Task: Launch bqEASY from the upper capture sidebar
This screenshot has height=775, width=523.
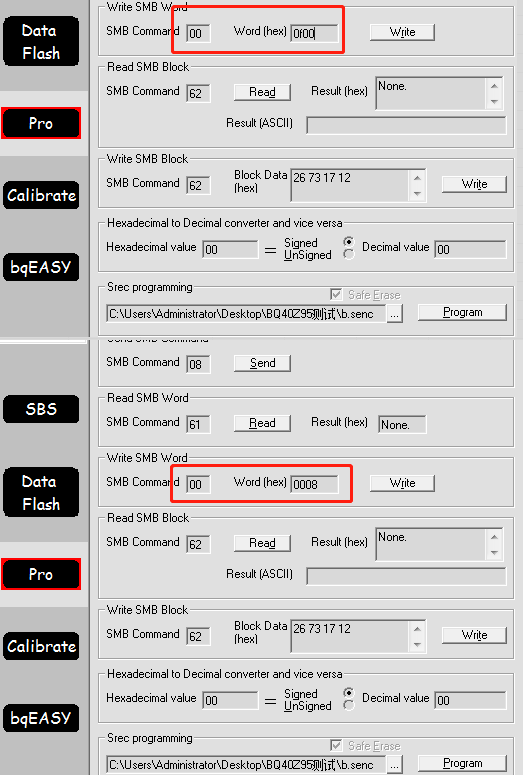Action: [x=41, y=267]
